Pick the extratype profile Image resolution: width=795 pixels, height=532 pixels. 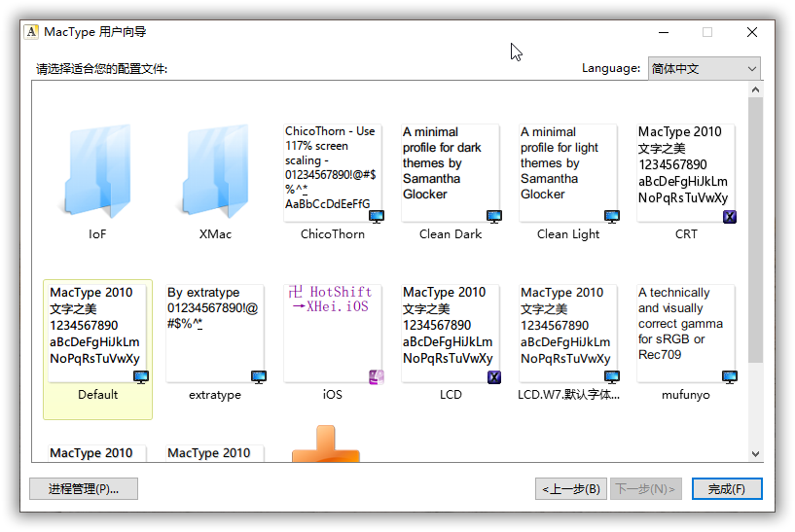[x=215, y=334]
